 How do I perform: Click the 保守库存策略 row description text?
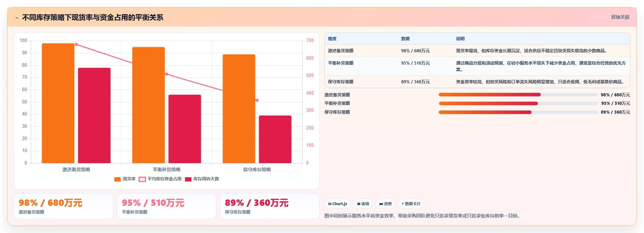(540, 82)
